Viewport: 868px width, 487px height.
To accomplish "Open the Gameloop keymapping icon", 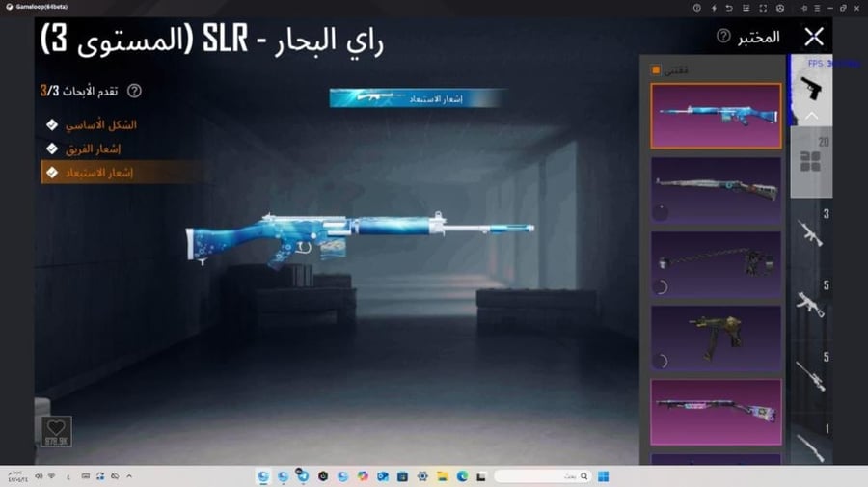I will [746, 8].
